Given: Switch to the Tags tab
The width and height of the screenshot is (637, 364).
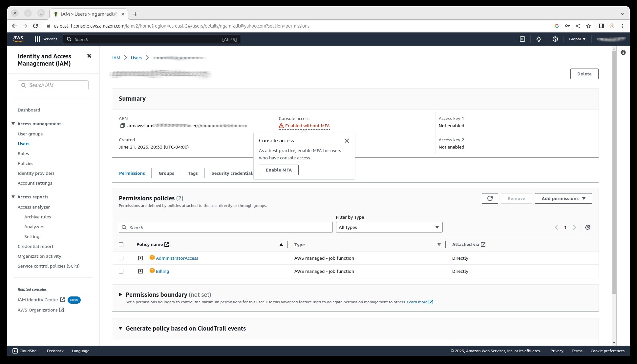Looking at the screenshot, I should click(x=193, y=173).
